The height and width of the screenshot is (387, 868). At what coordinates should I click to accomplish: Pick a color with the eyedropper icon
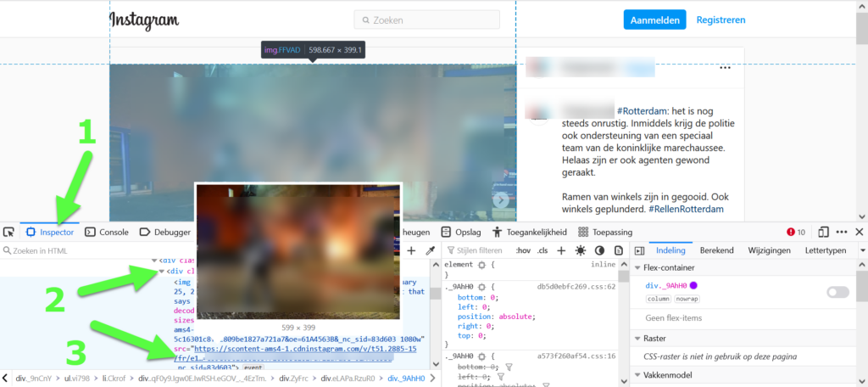(430, 250)
